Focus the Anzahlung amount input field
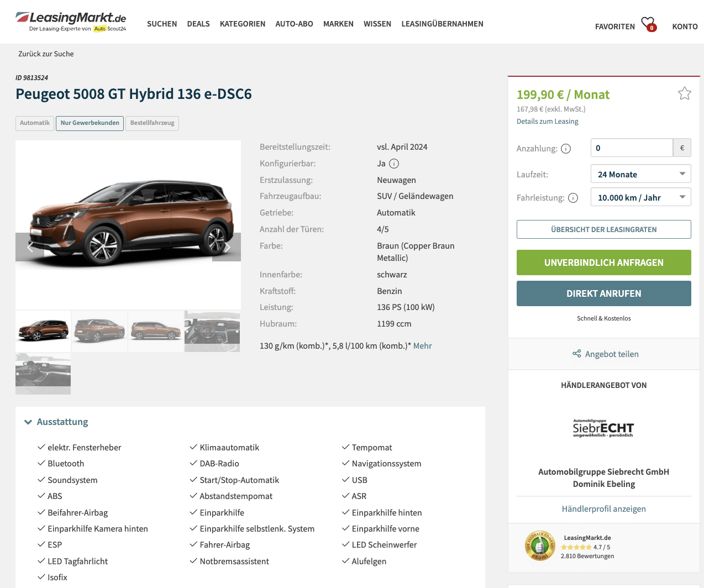The height and width of the screenshot is (588, 704). pyautogui.click(x=632, y=148)
